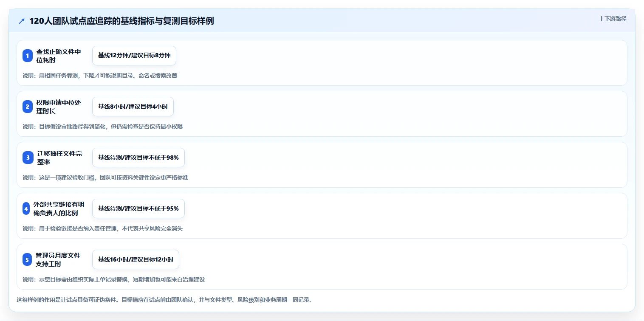Image resolution: width=644 pixels, height=321 pixels.
Task: Click the note 说明：示意目标需由组织实际工单记录替换
Action: [114, 279]
